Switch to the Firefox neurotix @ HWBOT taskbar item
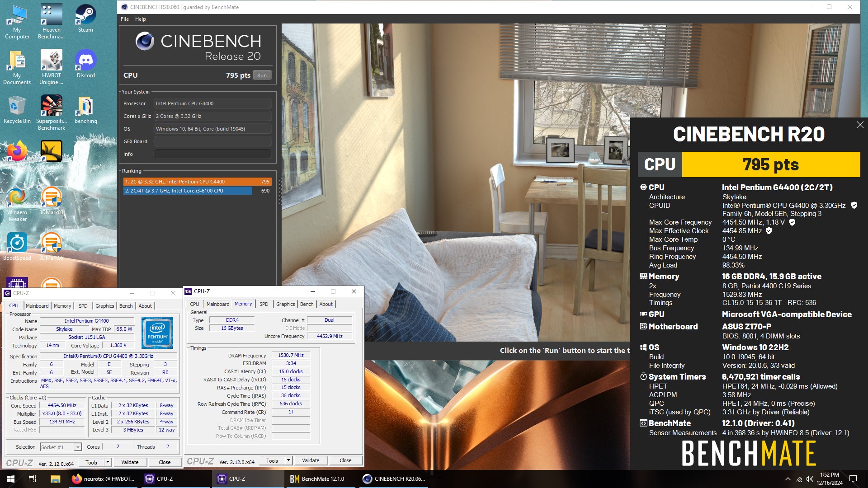Image resolution: width=868 pixels, height=488 pixels. point(103,479)
